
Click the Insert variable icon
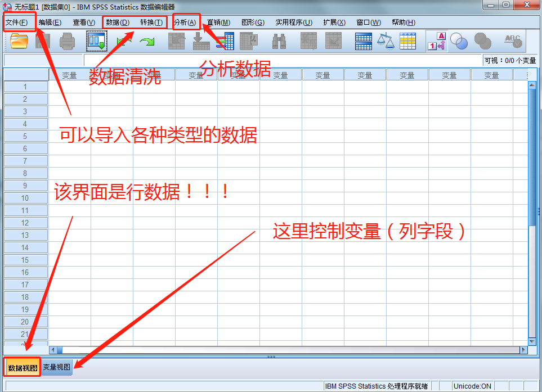point(334,41)
